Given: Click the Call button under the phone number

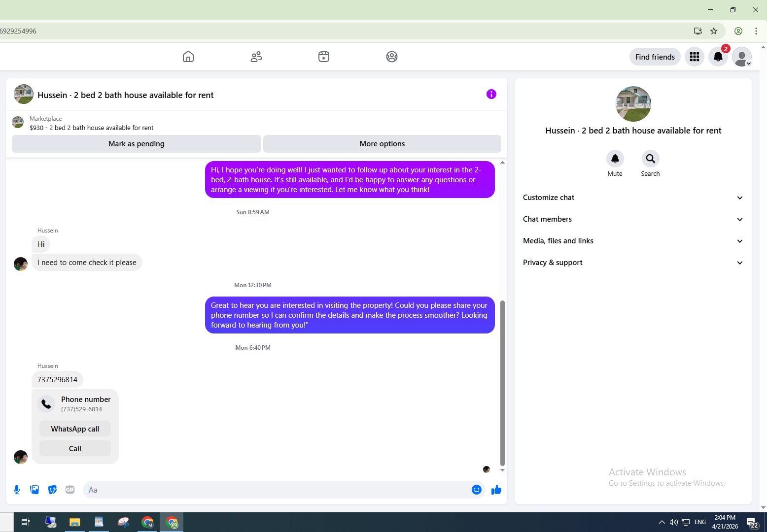Looking at the screenshot, I should point(75,449).
